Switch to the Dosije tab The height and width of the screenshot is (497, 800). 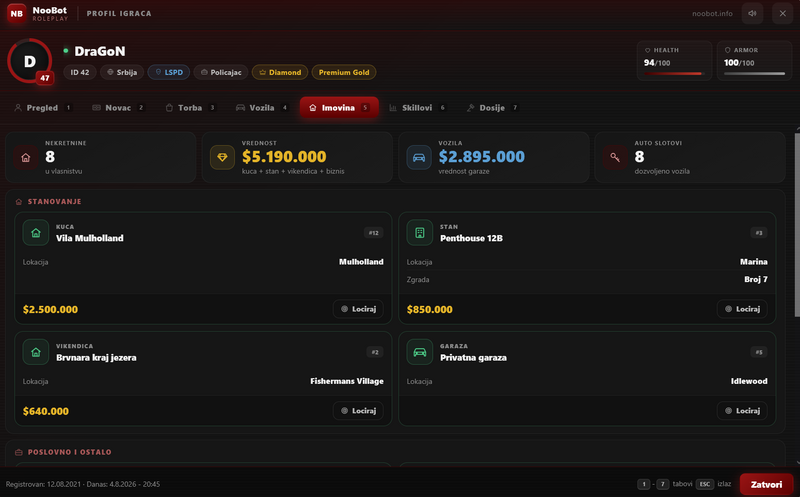tap(492, 108)
